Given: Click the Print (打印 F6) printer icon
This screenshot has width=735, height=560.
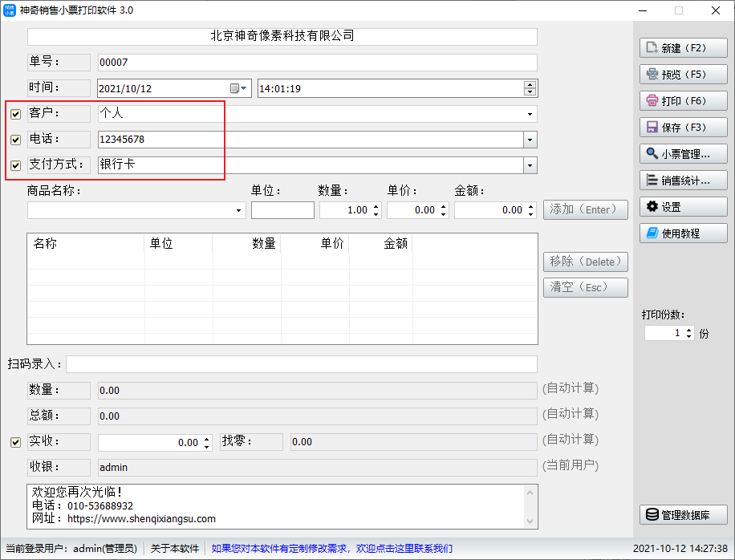Looking at the screenshot, I should coord(652,101).
